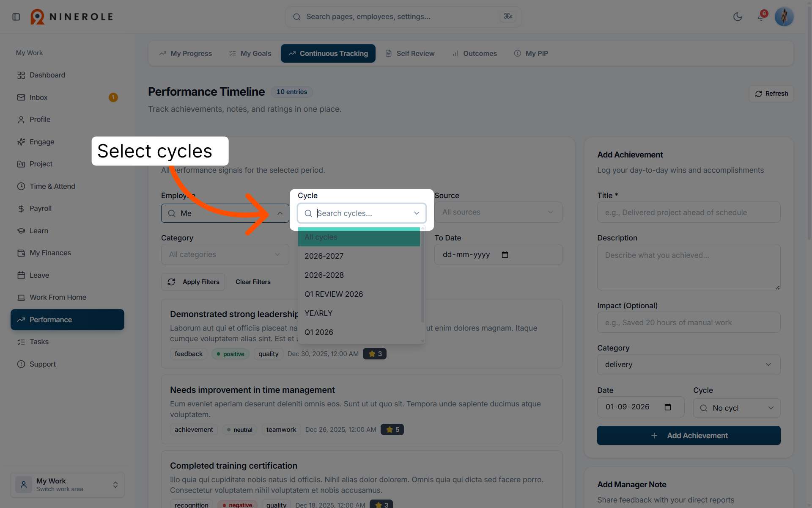Click the NineRole logo
812x508 pixels.
click(x=72, y=17)
